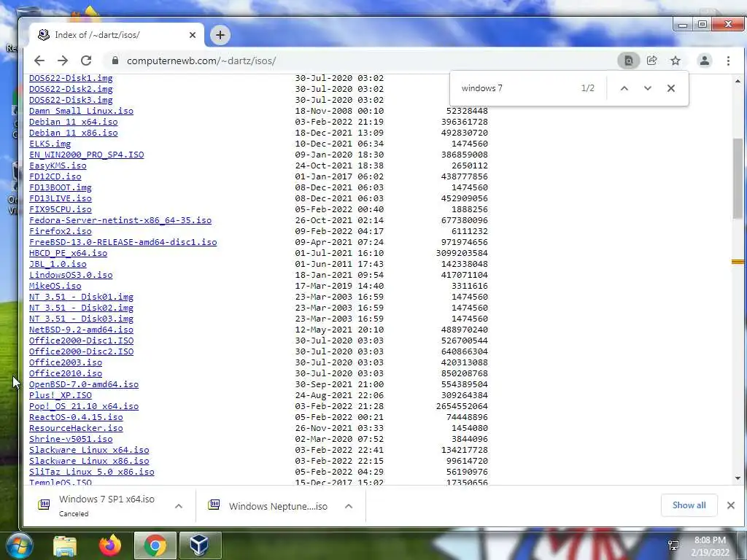Select the Index of /~dartz/isos/ tab
747x560 pixels.
[x=116, y=35]
